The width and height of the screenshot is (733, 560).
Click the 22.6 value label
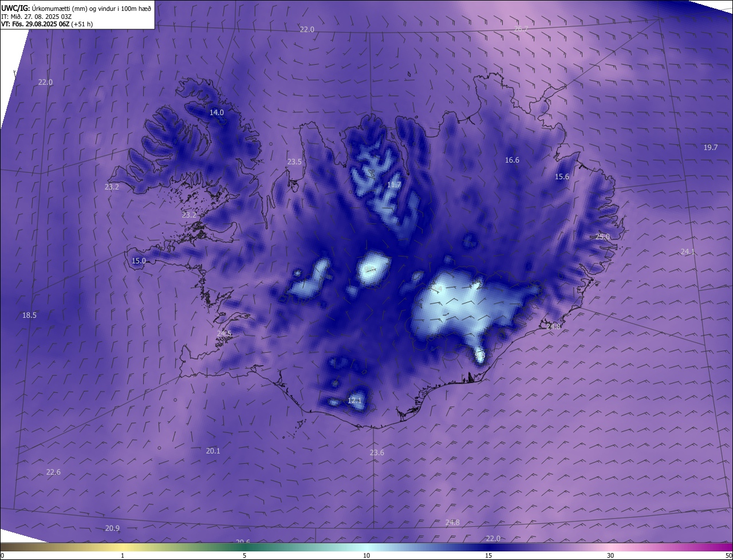click(53, 472)
